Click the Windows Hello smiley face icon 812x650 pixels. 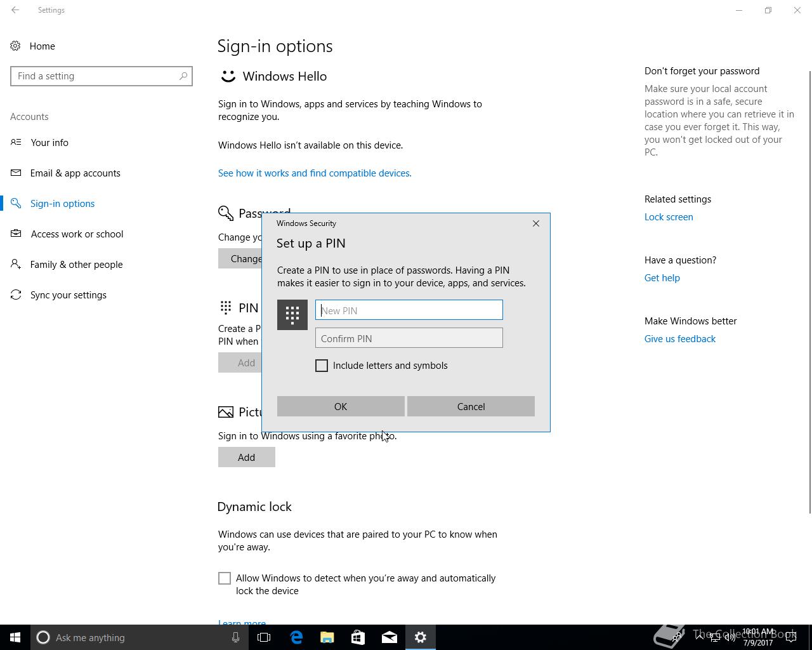[228, 76]
